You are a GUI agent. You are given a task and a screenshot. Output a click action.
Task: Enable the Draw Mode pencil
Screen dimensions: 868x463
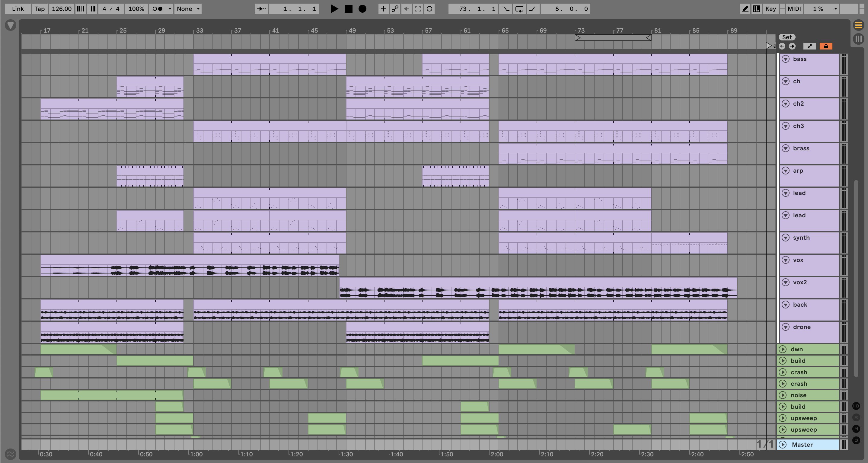point(745,9)
